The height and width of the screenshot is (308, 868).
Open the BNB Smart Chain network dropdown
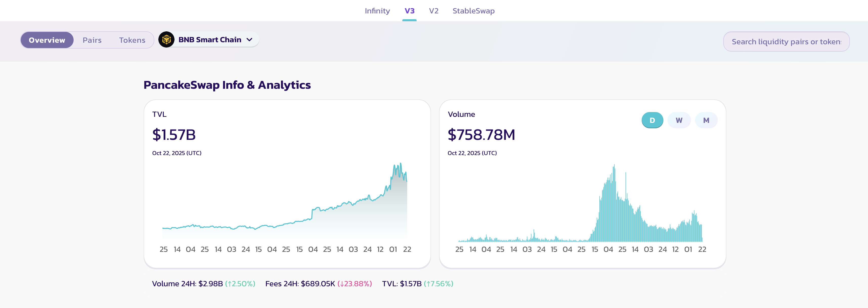tap(210, 40)
